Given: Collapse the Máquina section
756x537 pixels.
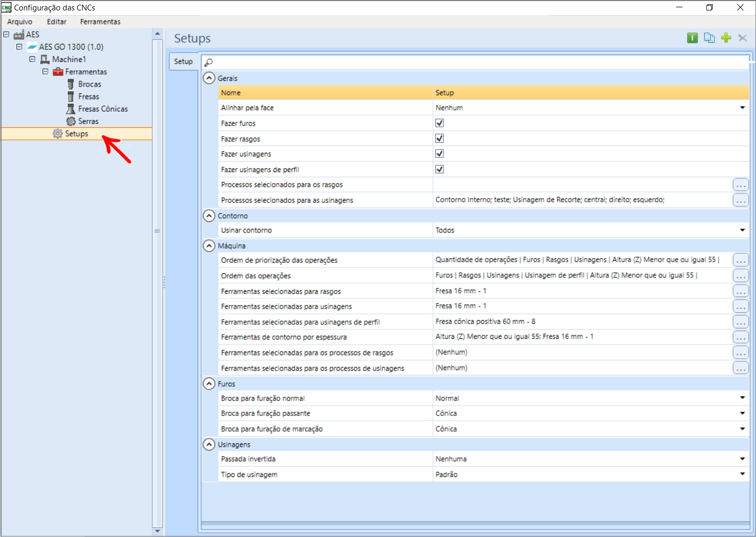Looking at the screenshot, I should tap(209, 246).
